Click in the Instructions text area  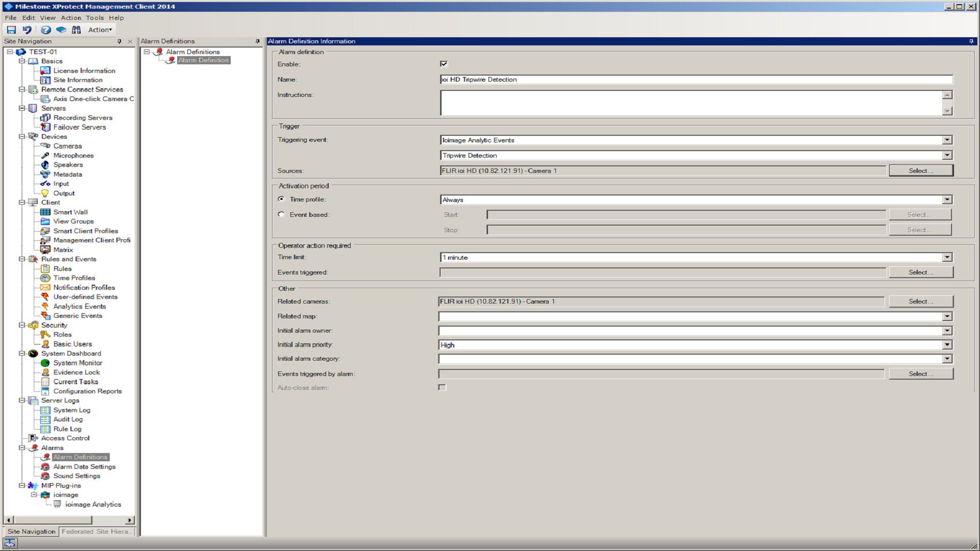pos(691,103)
